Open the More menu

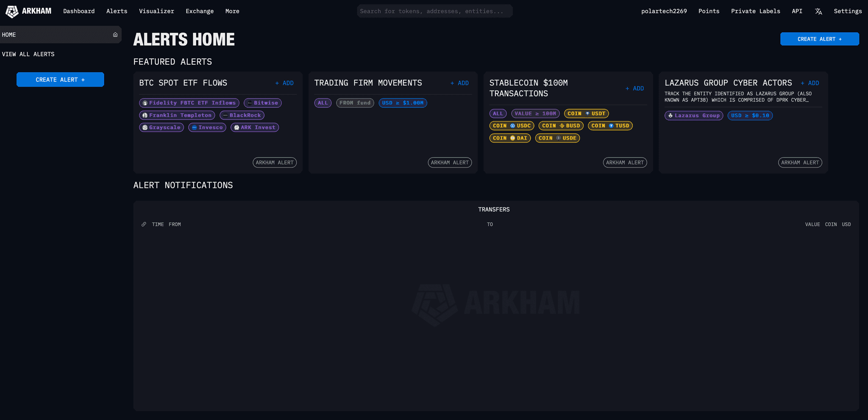click(x=232, y=11)
